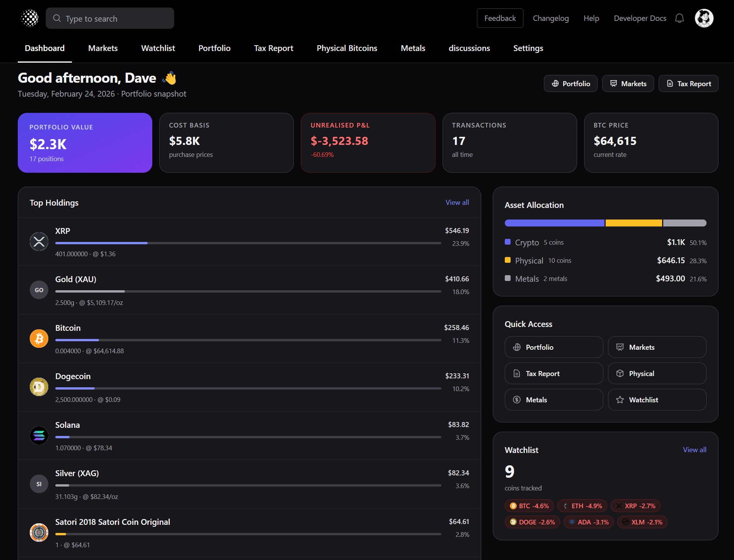
Task: Open the Physical quick access shortcut
Action: click(x=657, y=373)
